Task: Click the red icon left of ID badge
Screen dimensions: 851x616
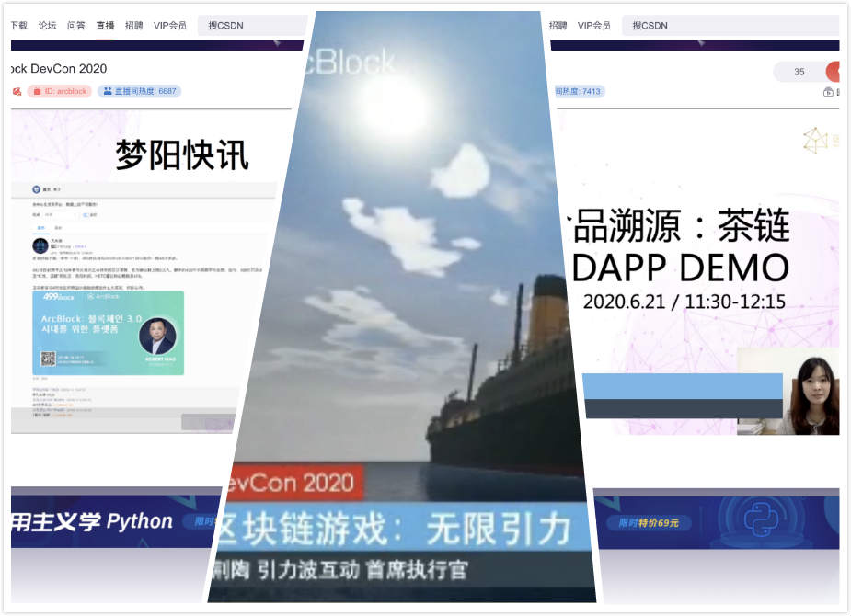Action: coord(17,91)
